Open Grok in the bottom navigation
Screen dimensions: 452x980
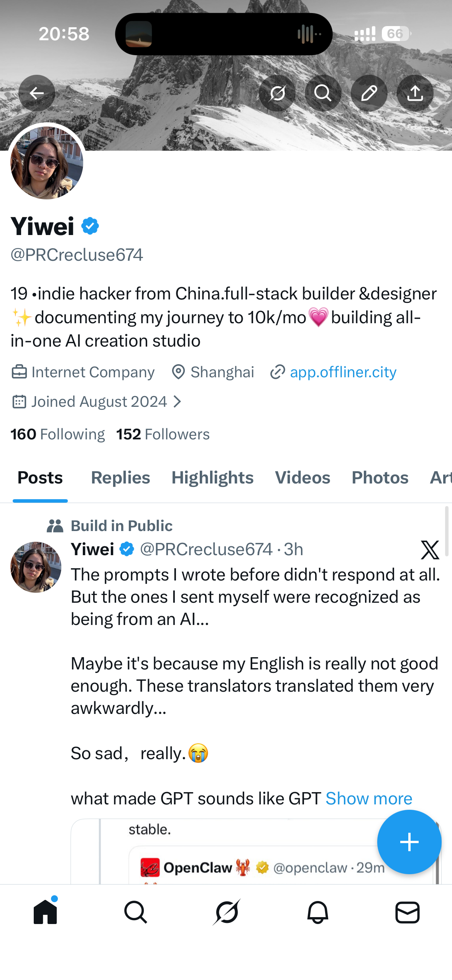click(227, 912)
